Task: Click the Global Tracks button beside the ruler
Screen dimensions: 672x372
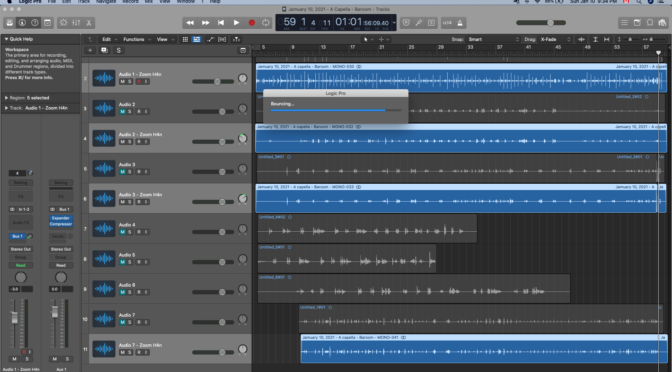Action: [243, 50]
